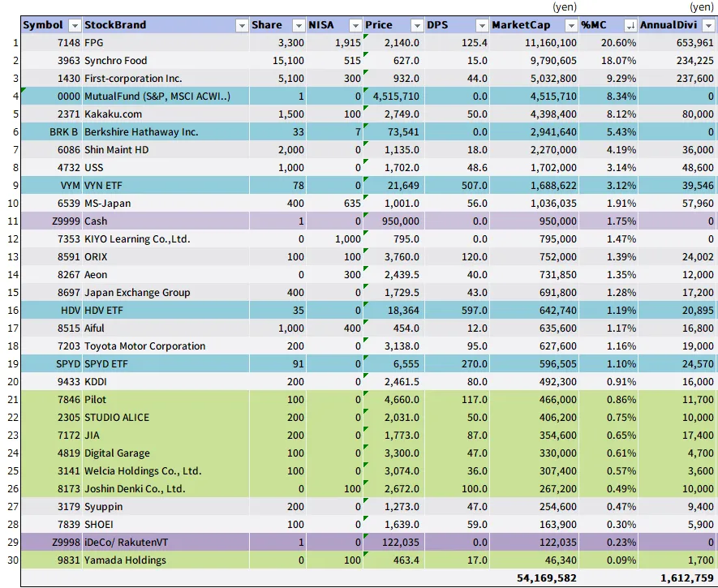
Task: Select row number 1 header
Action: [x=11, y=43]
